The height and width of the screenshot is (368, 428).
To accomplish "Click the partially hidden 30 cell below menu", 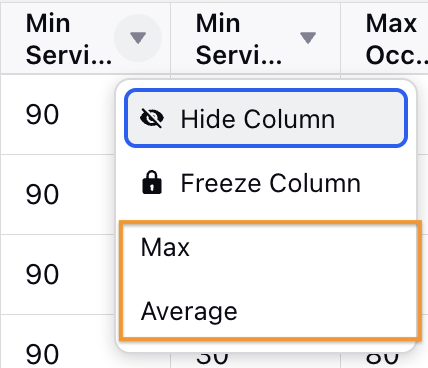I will click(x=212, y=358).
